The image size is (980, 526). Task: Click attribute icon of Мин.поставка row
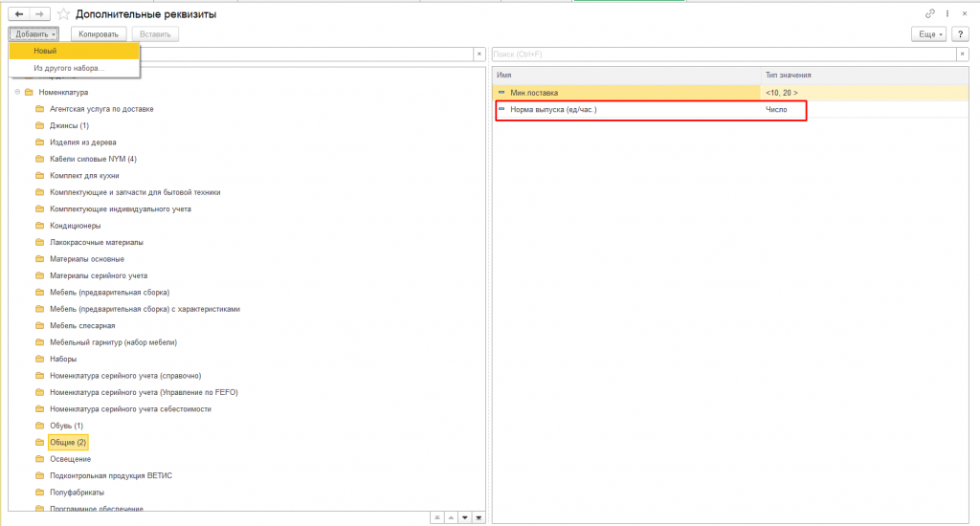click(x=501, y=93)
